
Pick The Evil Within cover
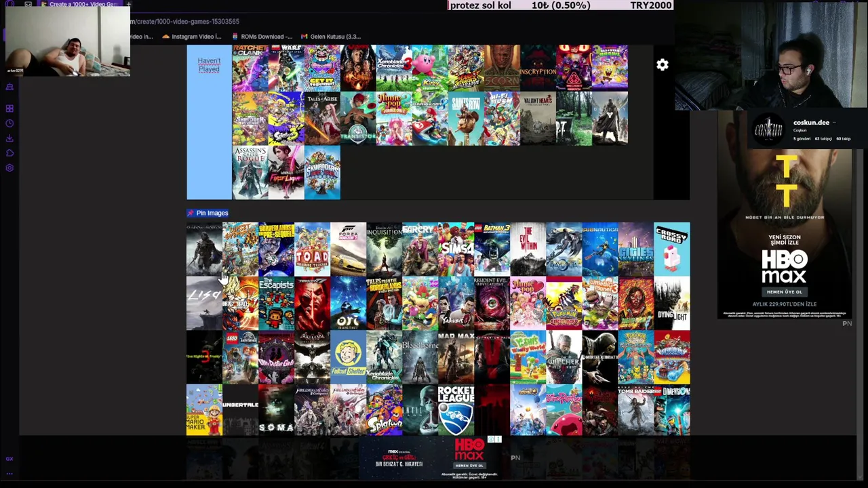[528, 249]
